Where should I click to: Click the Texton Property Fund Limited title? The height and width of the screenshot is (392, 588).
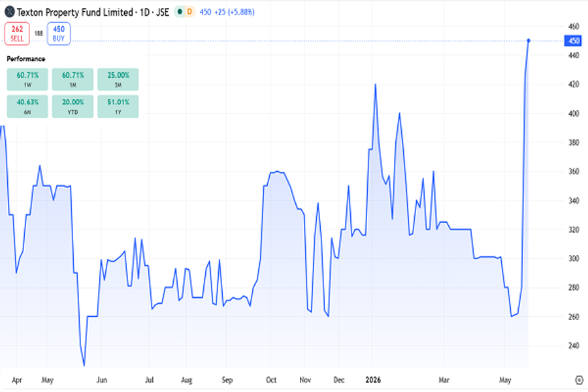[x=75, y=12]
